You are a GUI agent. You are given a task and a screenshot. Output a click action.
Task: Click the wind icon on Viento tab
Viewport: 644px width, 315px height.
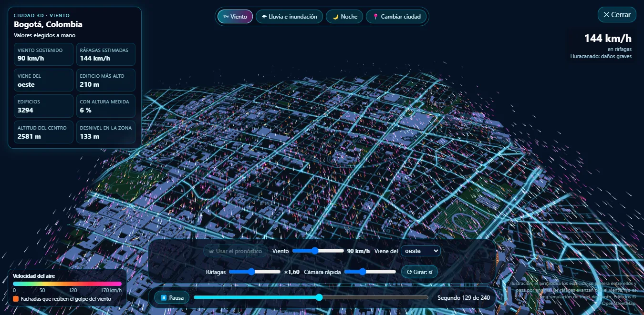tap(226, 17)
